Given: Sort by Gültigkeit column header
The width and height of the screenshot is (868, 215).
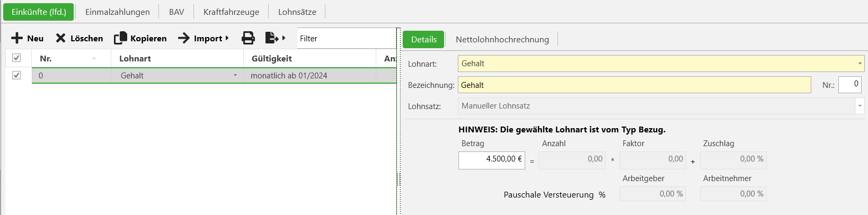Looking at the screenshot, I should point(309,58).
